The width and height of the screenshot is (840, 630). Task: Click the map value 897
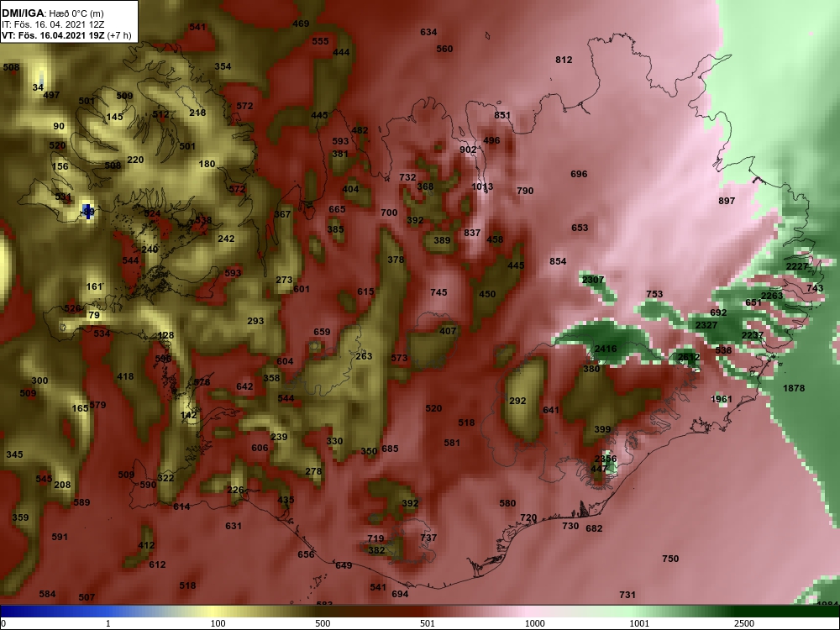coord(727,201)
